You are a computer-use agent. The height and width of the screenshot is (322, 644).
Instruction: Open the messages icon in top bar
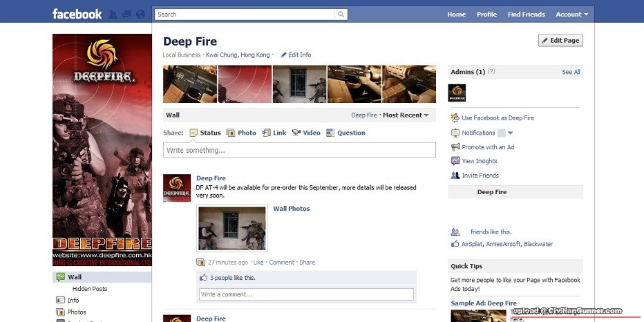[126, 15]
